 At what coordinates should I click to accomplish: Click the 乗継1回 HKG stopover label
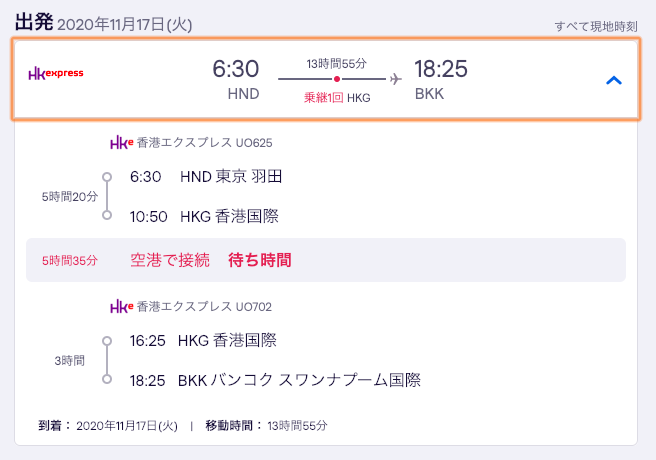(337, 98)
